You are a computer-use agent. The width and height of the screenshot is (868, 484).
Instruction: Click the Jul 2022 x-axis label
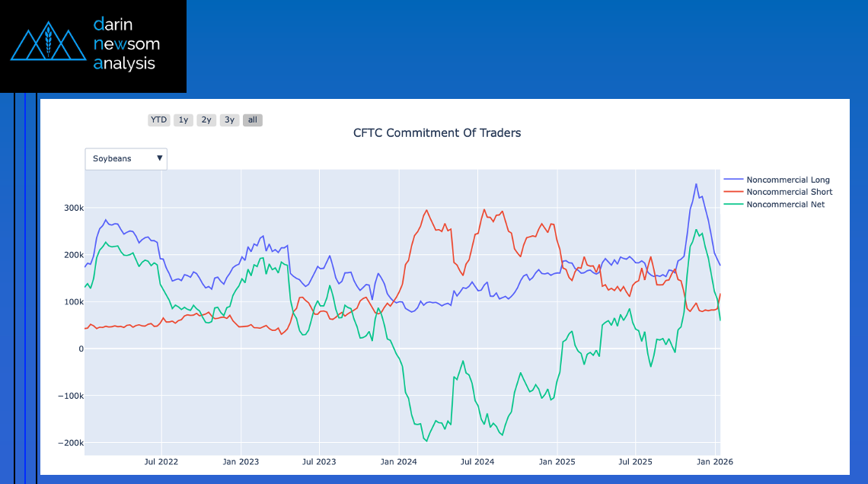coord(161,461)
